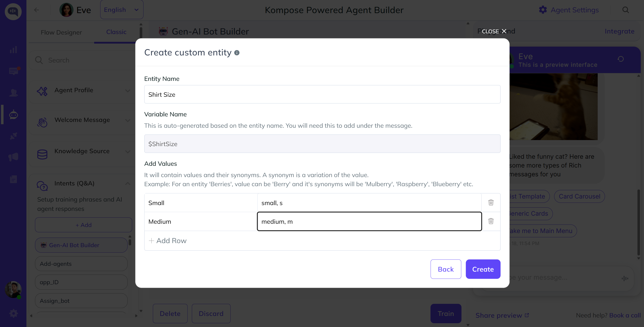
Task: Click the Create button
Action: click(483, 269)
